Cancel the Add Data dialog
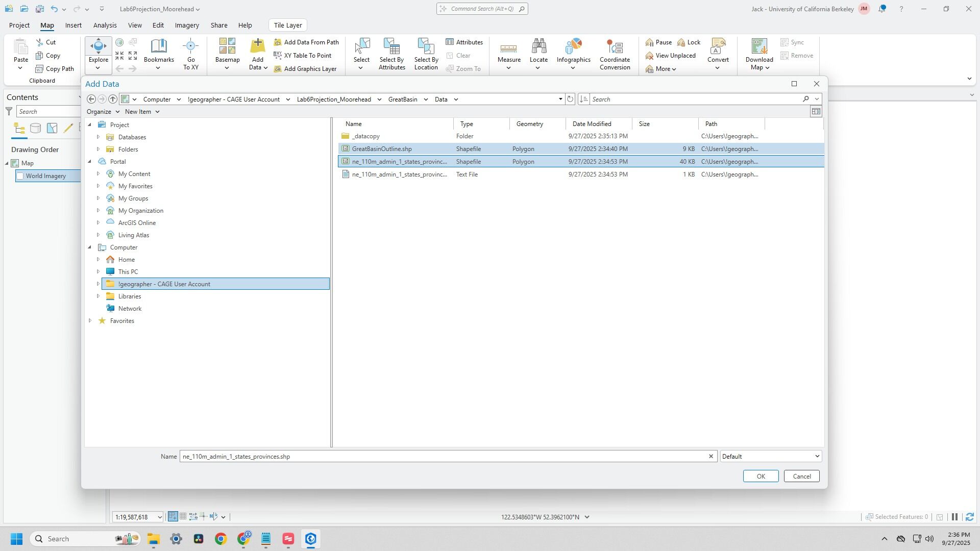 click(x=801, y=477)
